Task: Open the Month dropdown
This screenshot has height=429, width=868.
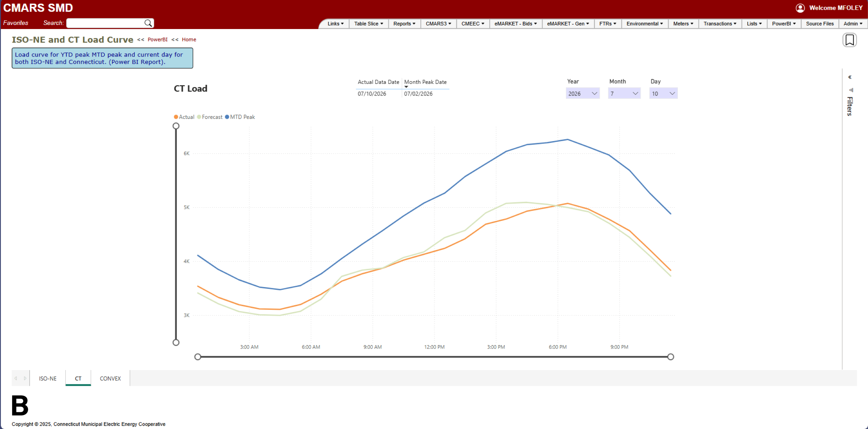Action: 624,94
